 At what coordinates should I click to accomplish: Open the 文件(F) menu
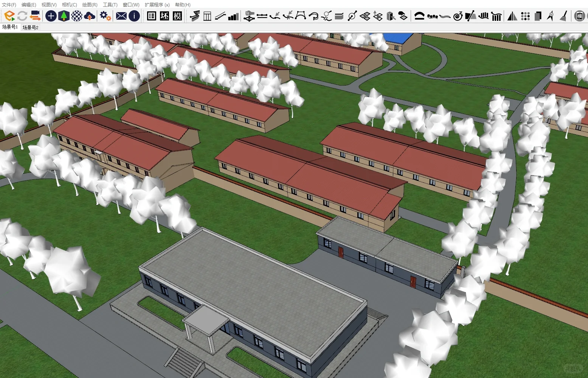pos(9,5)
